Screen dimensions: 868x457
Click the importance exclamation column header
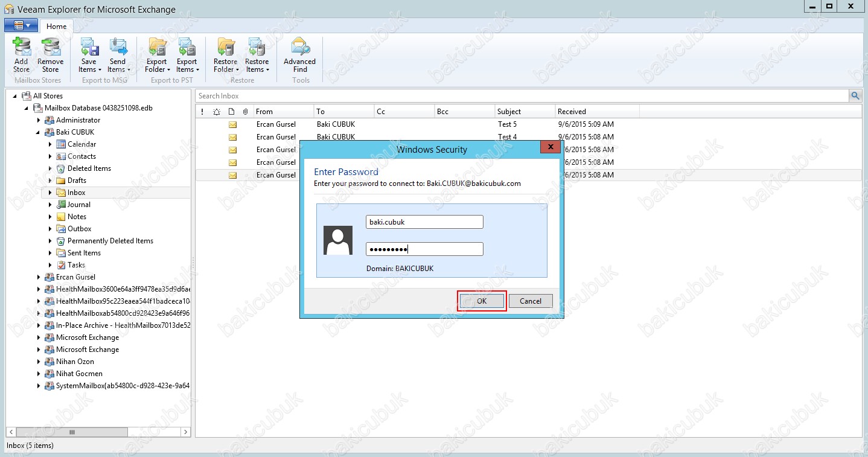[202, 111]
